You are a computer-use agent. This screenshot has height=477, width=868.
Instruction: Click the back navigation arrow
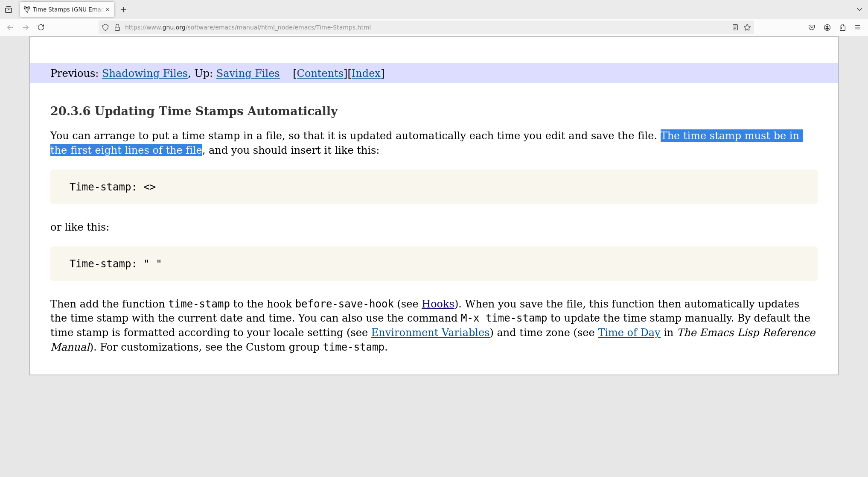[10, 27]
